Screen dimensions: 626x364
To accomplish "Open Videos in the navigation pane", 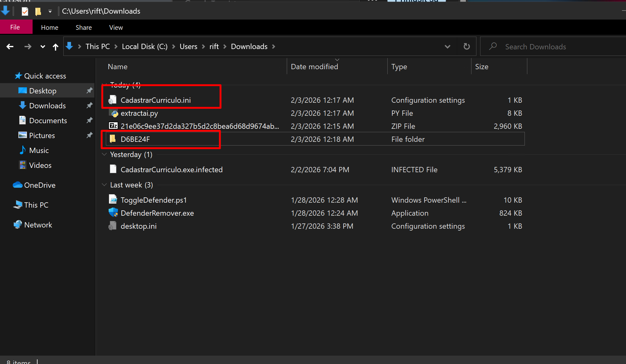I will pyautogui.click(x=40, y=165).
